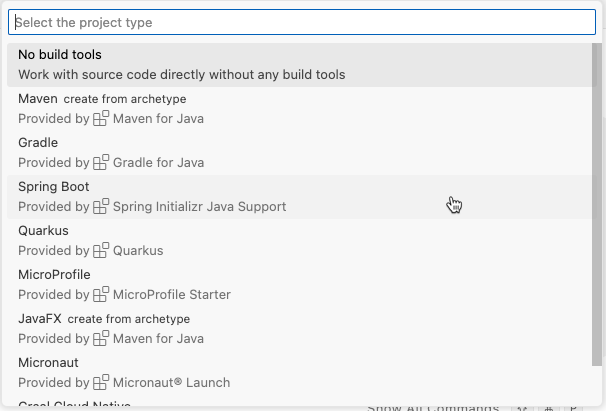
Task: Click extension icon beside MicroProfile Starter
Action: tap(101, 295)
